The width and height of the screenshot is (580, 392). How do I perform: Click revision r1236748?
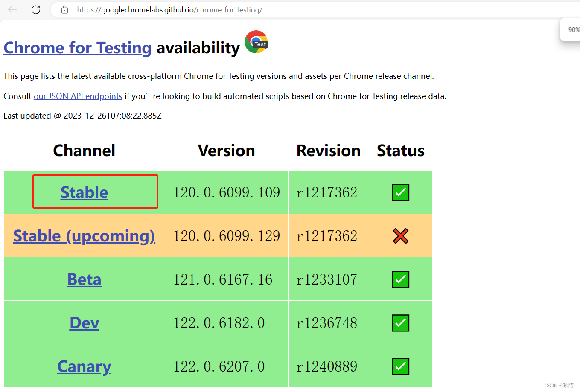[x=326, y=323]
